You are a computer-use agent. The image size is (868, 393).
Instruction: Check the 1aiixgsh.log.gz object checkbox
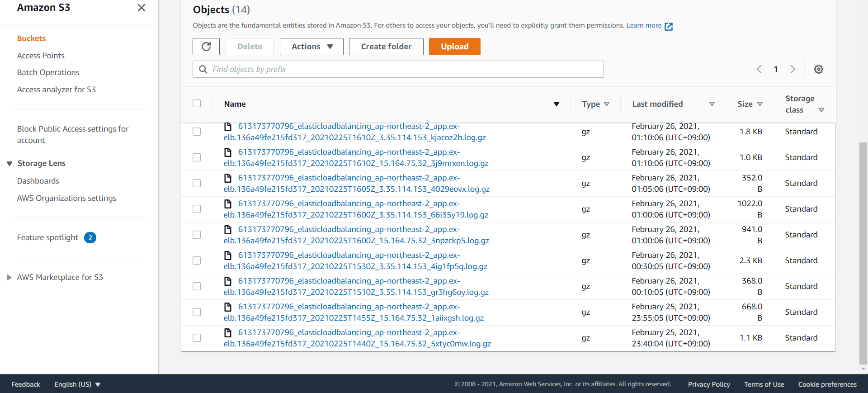click(x=197, y=312)
